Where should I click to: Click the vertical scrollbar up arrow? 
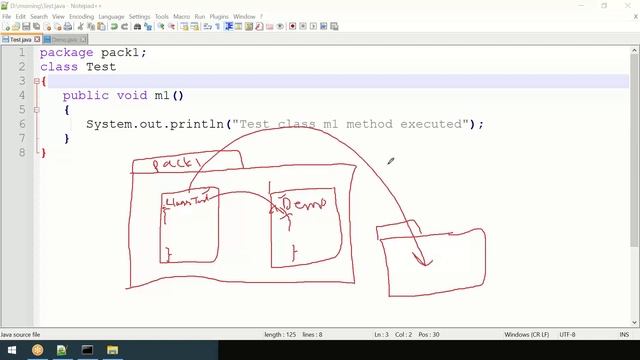tap(634, 51)
